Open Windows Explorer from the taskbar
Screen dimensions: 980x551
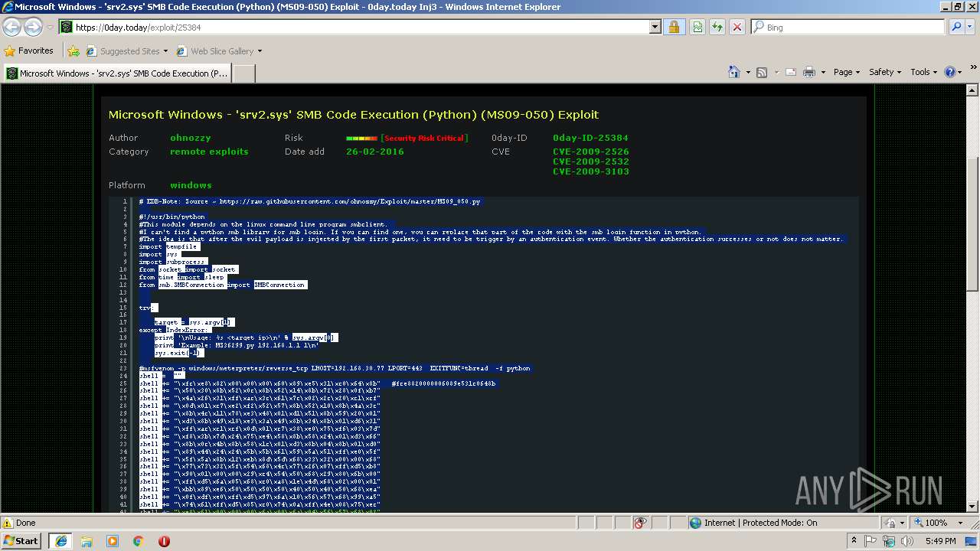click(87, 541)
